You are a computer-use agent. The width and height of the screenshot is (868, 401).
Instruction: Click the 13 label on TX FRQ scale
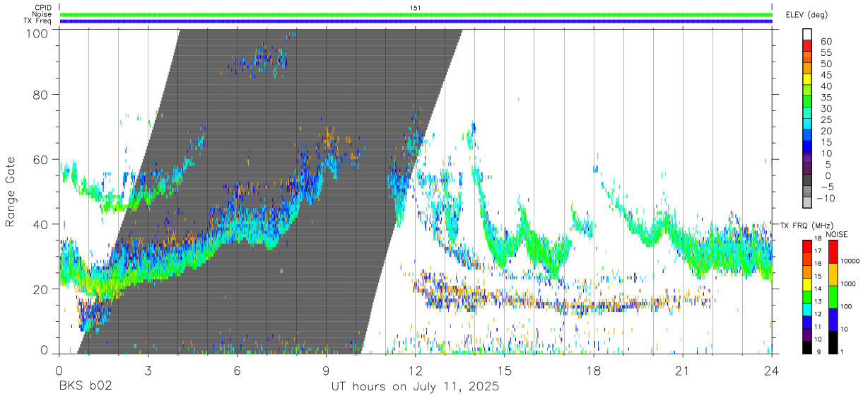(x=819, y=302)
